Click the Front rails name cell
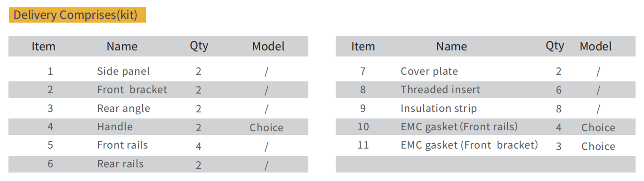The width and height of the screenshot is (644, 181). [122, 145]
